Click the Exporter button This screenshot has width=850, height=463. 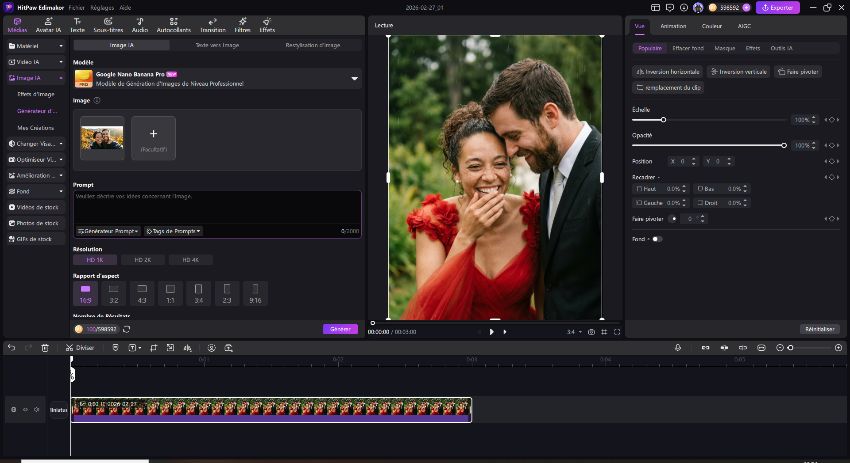click(777, 7)
